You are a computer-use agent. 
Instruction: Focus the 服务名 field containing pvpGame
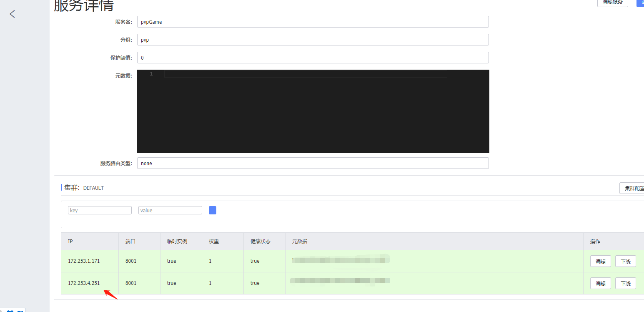(313, 22)
